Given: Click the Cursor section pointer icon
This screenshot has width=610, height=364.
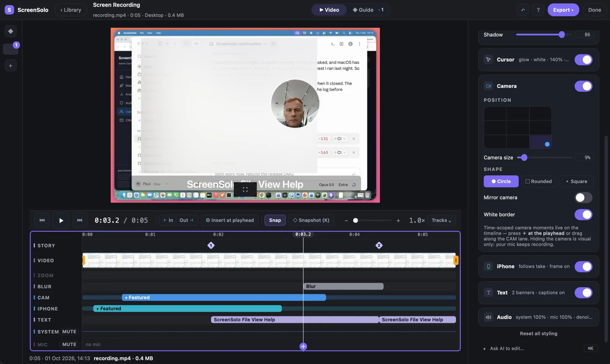Looking at the screenshot, I should point(488,59).
